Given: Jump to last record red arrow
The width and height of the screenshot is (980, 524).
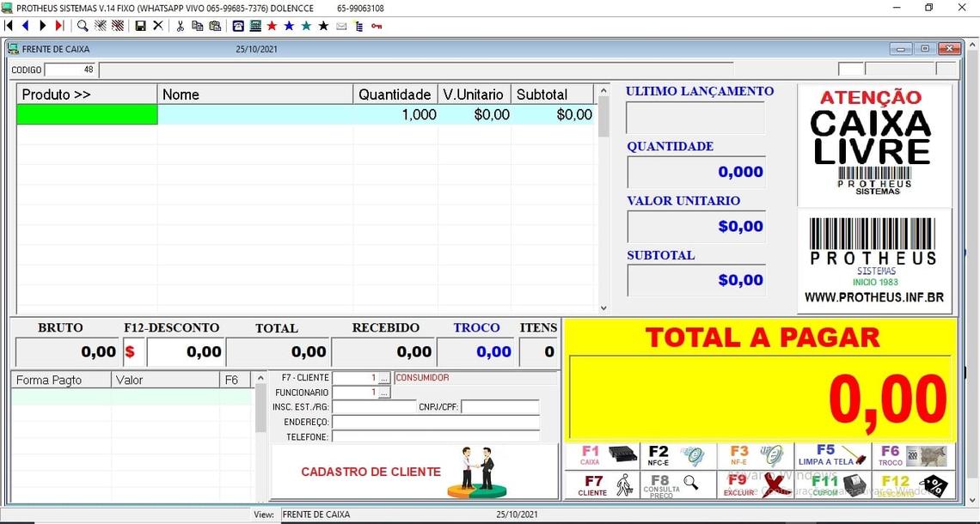Looking at the screenshot, I should click(59, 26).
